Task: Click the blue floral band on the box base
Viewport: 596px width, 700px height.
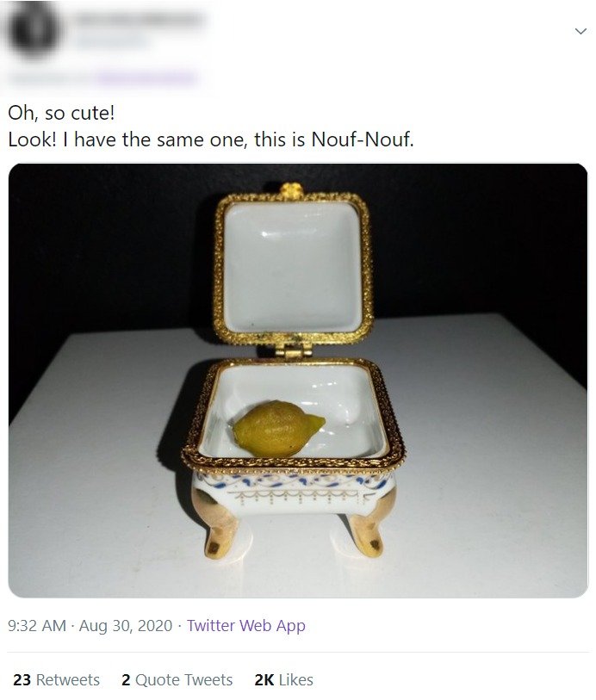Action: click(x=293, y=482)
